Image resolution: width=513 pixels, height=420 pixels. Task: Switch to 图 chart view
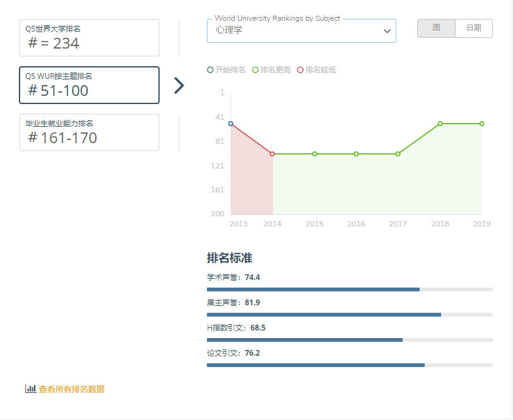436,28
